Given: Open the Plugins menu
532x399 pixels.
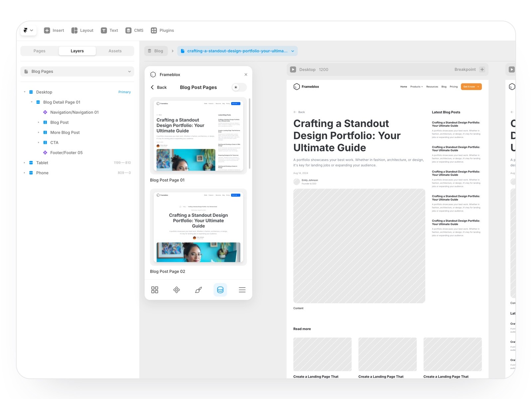Looking at the screenshot, I should (x=162, y=30).
